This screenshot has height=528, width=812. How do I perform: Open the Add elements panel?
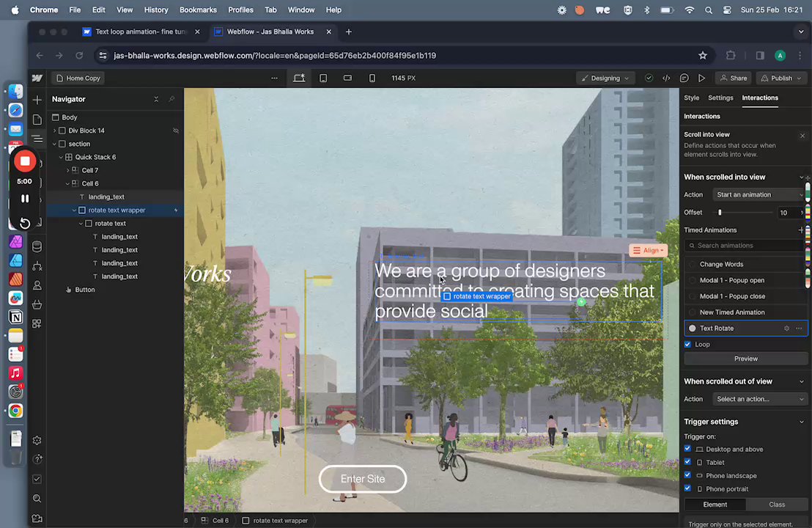[x=37, y=100]
